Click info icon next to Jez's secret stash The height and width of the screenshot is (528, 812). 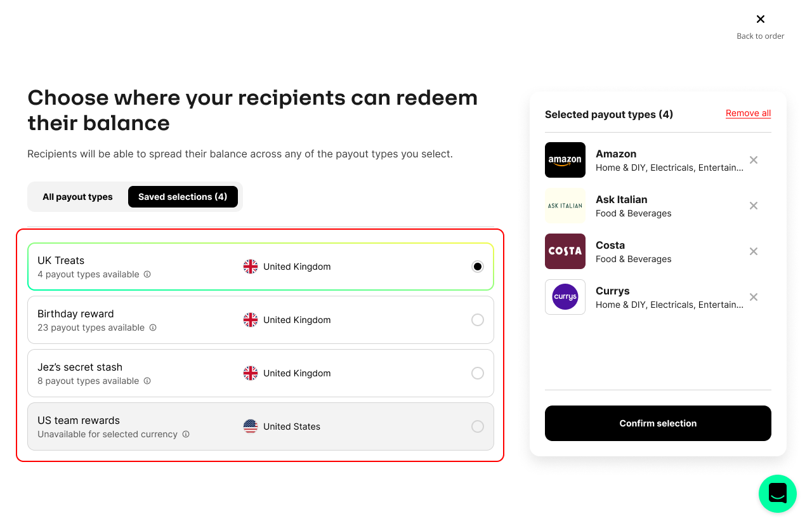(x=147, y=381)
